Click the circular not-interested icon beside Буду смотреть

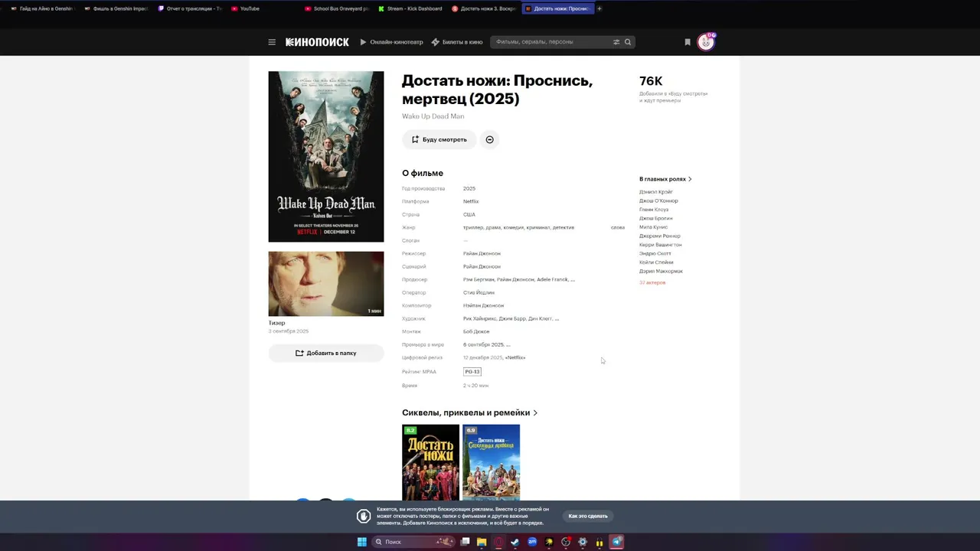[x=490, y=139]
